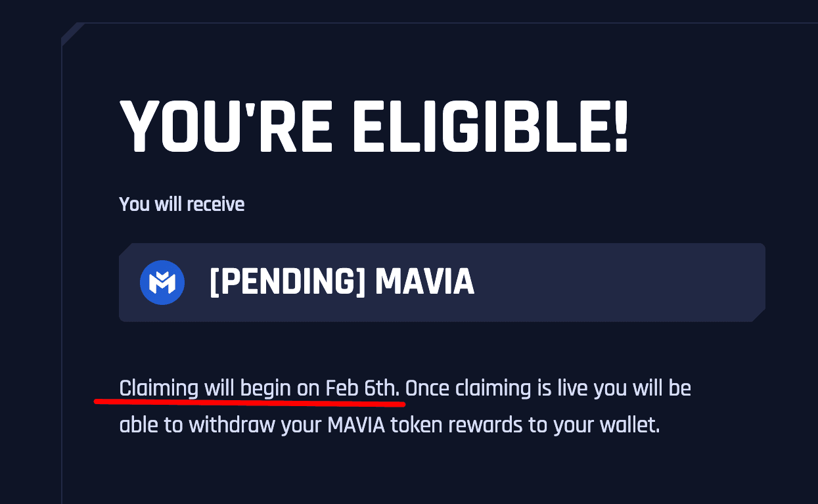
Task: Click the panel's left vertical border line
Action: pos(62,276)
